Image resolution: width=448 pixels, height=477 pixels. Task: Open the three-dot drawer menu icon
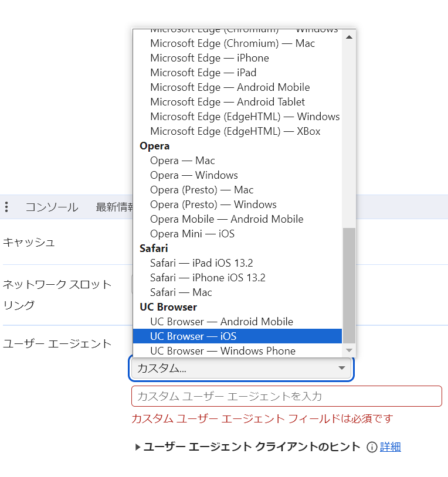pyautogui.click(x=6, y=207)
